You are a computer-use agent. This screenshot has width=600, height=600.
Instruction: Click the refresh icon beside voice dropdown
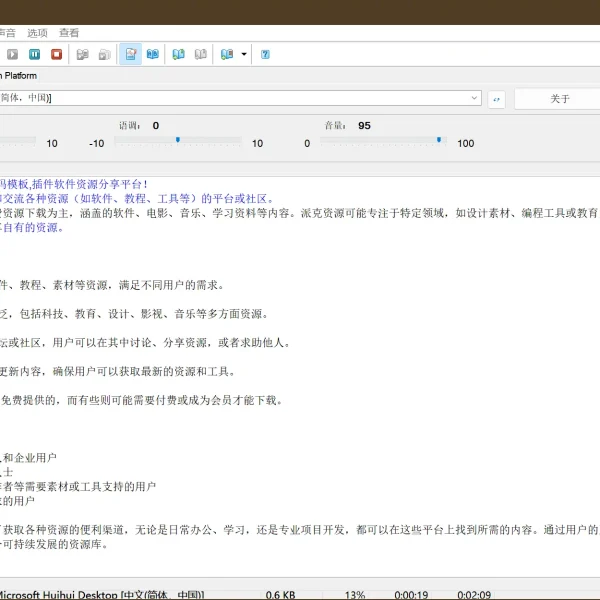coord(497,98)
